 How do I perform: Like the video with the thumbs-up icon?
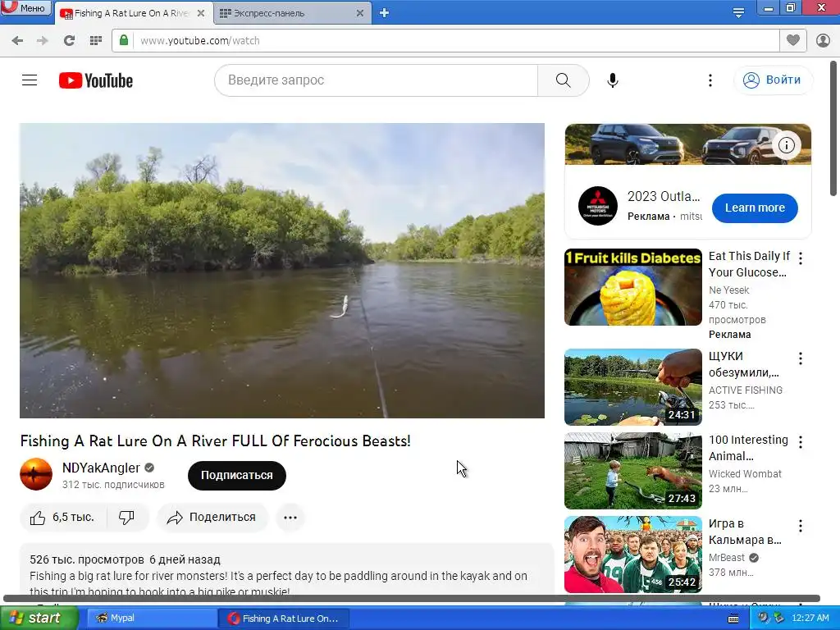click(x=38, y=518)
